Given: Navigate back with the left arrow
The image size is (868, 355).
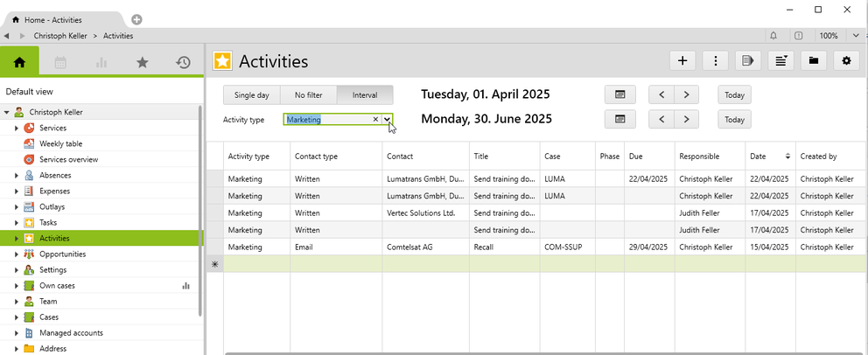Looking at the screenshot, I should pyautogui.click(x=6, y=35).
